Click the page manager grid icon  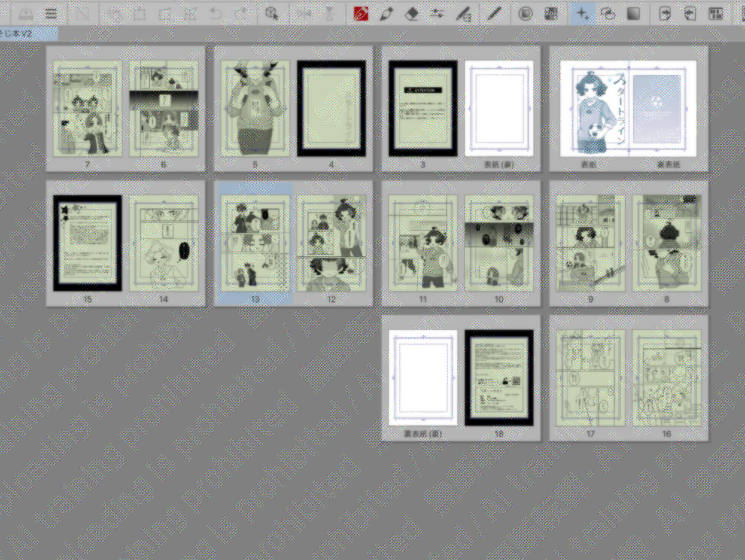click(x=716, y=13)
